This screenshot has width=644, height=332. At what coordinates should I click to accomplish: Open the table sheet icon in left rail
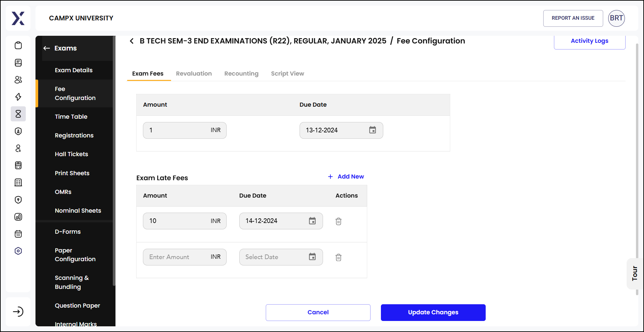(18, 182)
